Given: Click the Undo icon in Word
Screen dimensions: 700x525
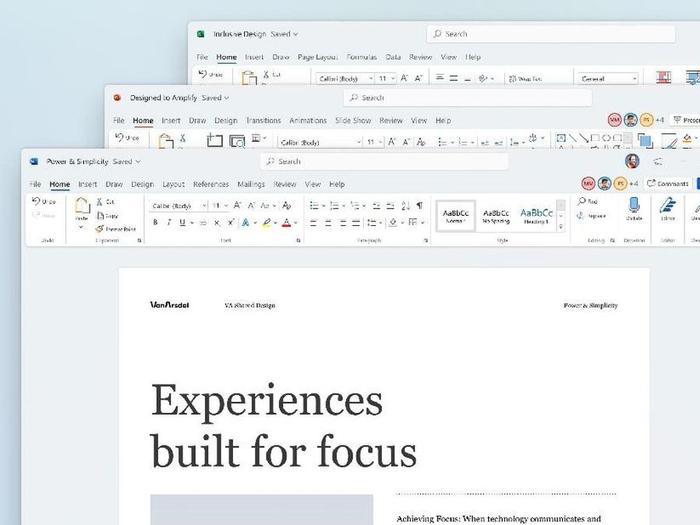Looking at the screenshot, I should tap(44, 202).
